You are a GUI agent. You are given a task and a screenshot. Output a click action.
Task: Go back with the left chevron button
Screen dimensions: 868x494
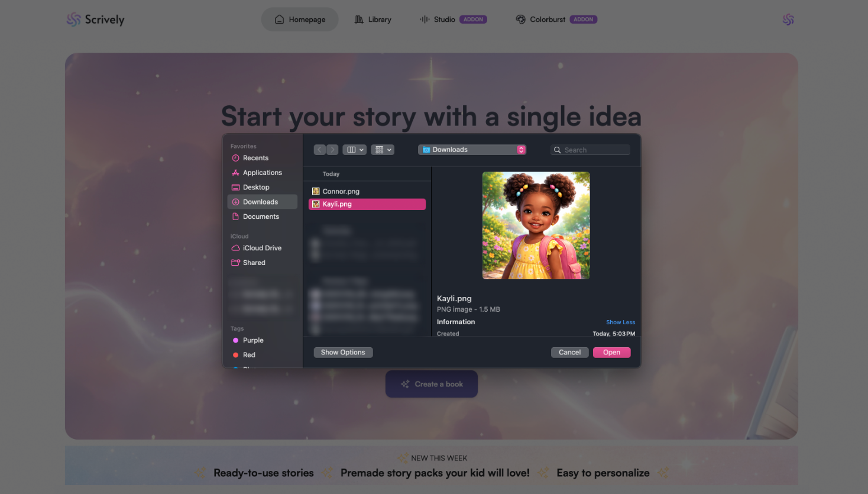click(x=320, y=150)
